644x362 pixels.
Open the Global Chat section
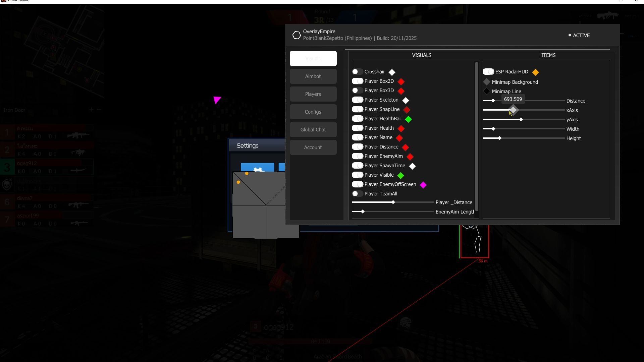[313, 130]
